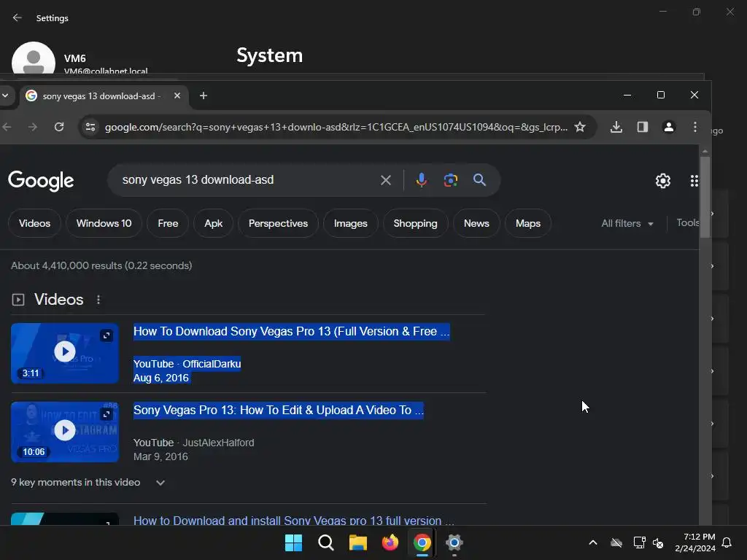Go back in the Settings window
The height and width of the screenshot is (560, 747).
click(x=18, y=17)
